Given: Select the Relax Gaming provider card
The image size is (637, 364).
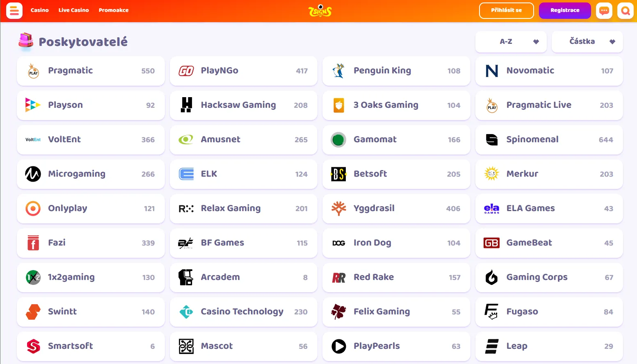Looking at the screenshot, I should pyautogui.click(x=243, y=208).
